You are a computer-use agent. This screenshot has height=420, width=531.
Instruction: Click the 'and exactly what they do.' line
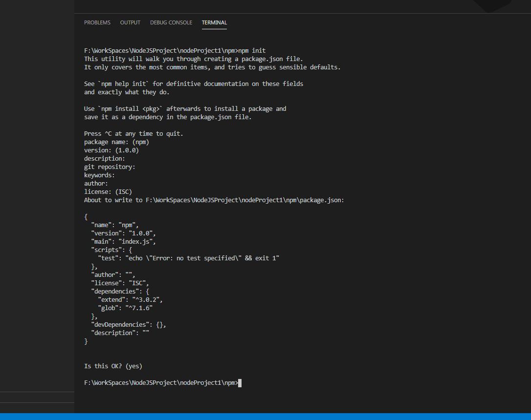pos(127,92)
